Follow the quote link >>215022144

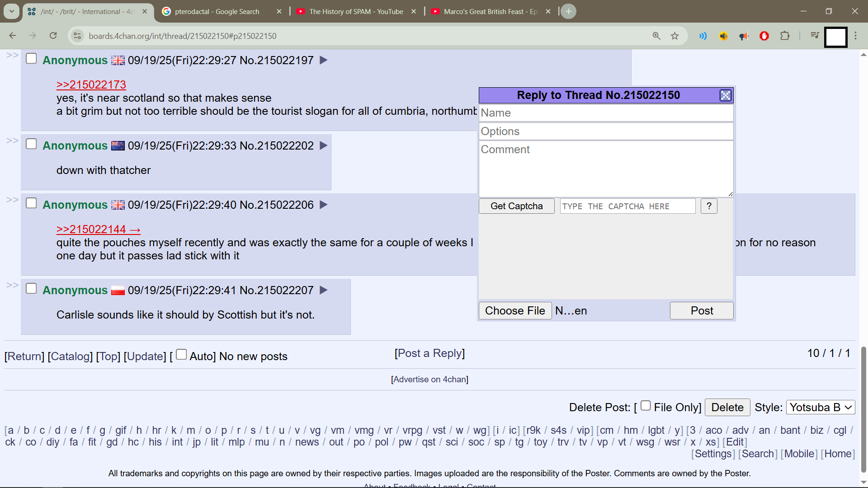99,230
